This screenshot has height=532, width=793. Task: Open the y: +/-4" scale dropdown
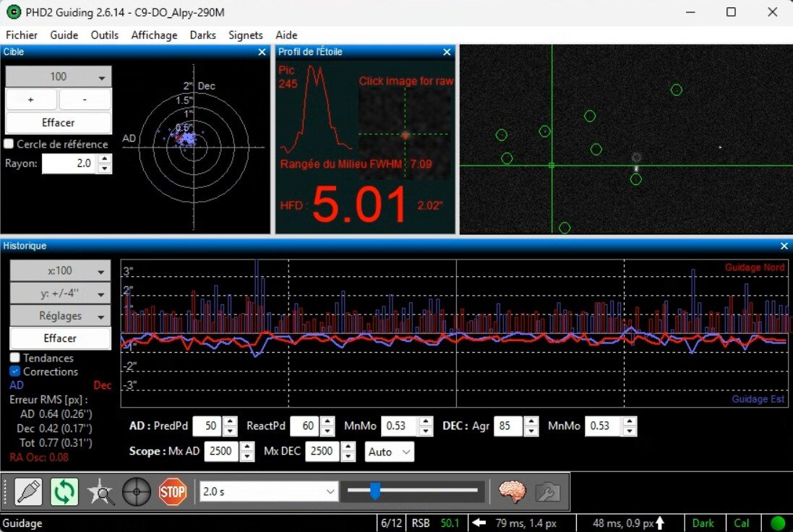click(x=60, y=293)
